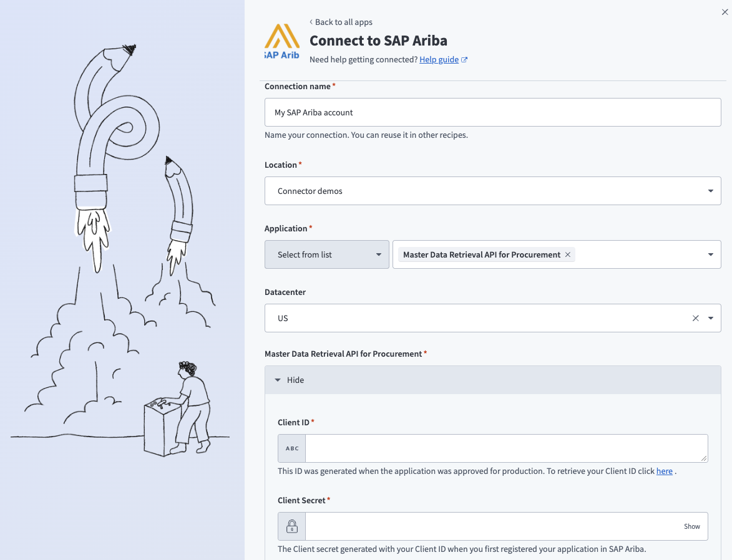732x560 pixels.
Task: Focus the Client ID text field
Action: (x=505, y=448)
